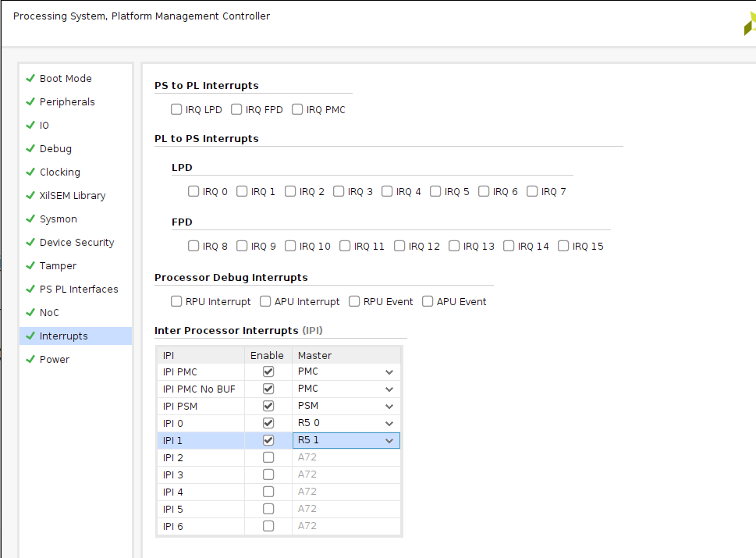Screen dimensions: 756x558
Task: Enable the APU Interrupt debug checkbox
Action: click(x=265, y=301)
